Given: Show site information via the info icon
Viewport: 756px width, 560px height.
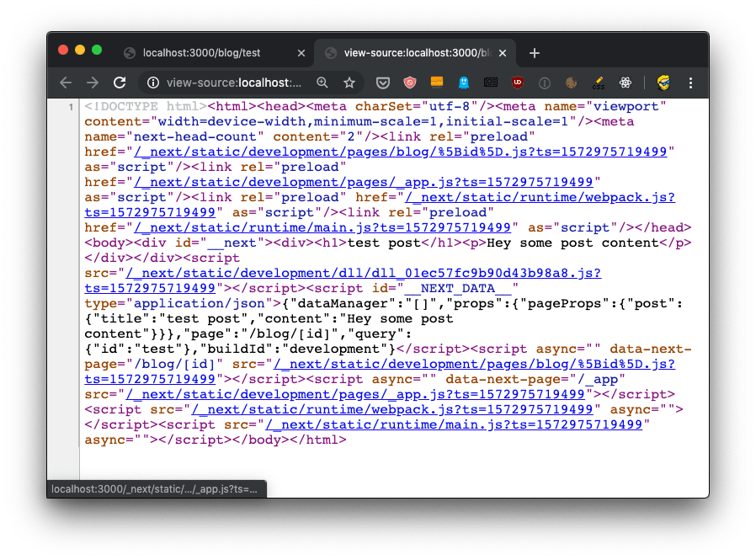Looking at the screenshot, I should pos(152,83).
